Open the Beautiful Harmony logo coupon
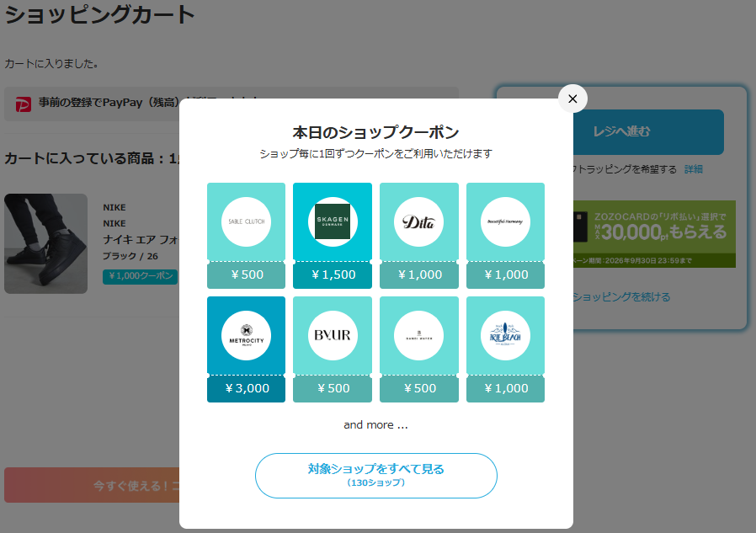Screen dimensions: 756x533 505,222
